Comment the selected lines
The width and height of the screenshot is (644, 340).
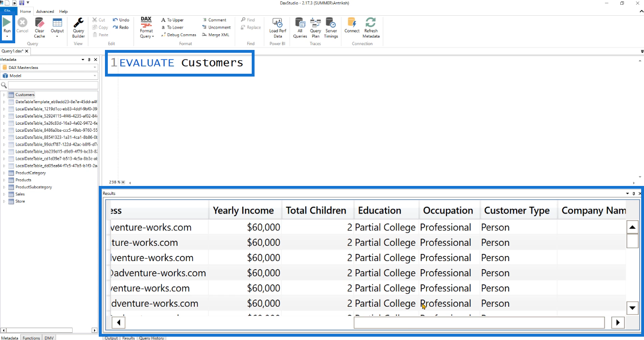(x=214, y=20)
